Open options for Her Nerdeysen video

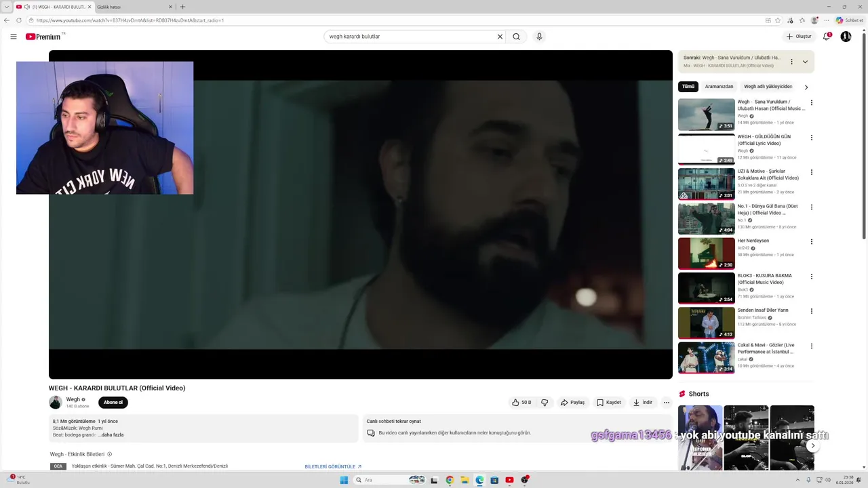pos(811,242)
